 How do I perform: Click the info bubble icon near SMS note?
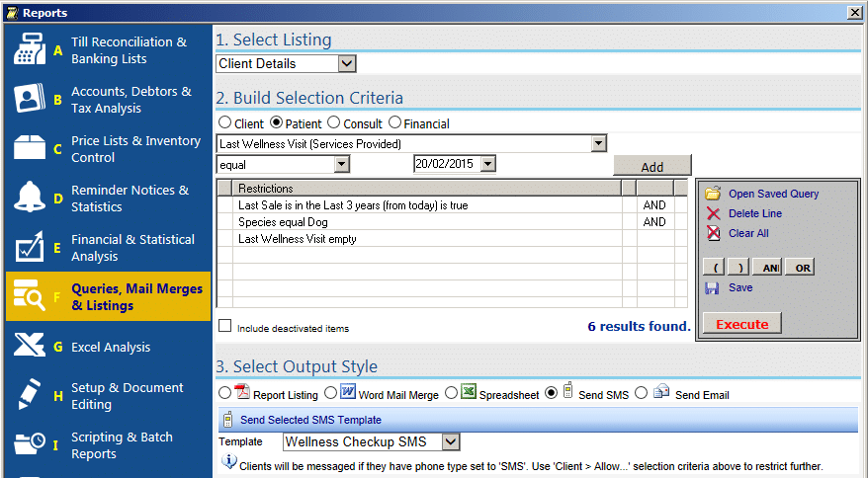(x=228, y=461)
